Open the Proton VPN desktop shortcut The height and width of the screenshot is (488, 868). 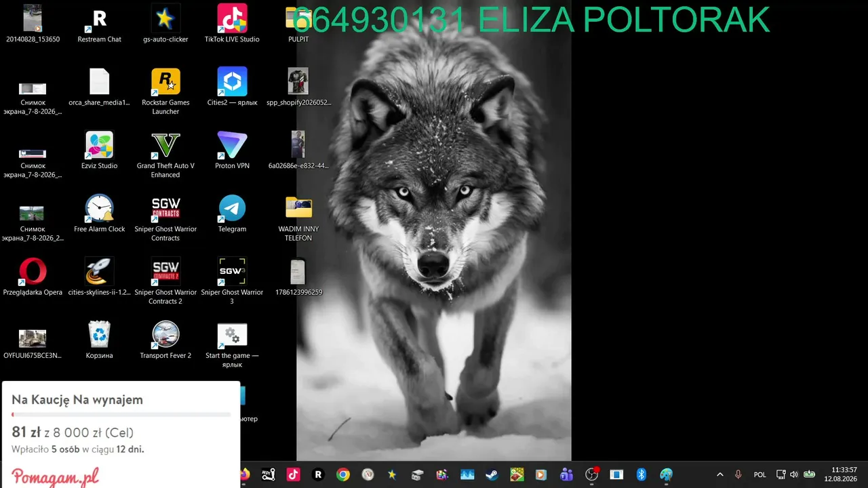pyautogui.click(x=232, y=150)
